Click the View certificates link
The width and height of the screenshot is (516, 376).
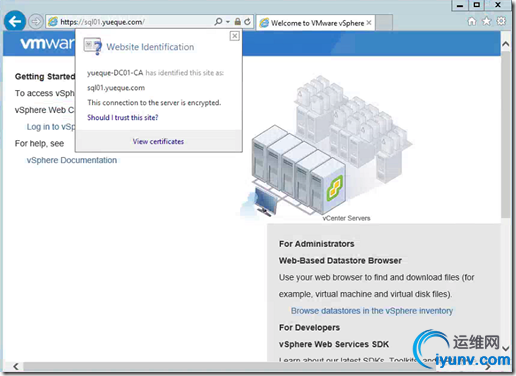point(158,141)
